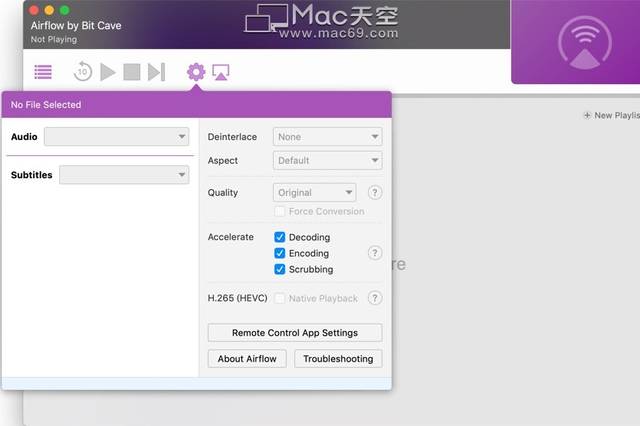Open help for Quality setting

tap(375, 193)
